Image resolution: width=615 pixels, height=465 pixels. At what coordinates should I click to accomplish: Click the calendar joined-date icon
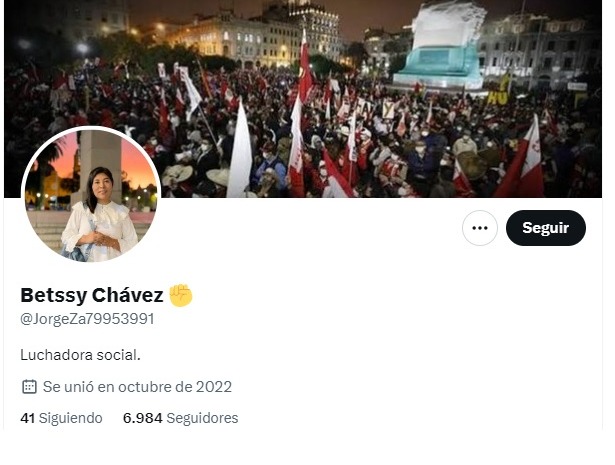coord(29,387)
